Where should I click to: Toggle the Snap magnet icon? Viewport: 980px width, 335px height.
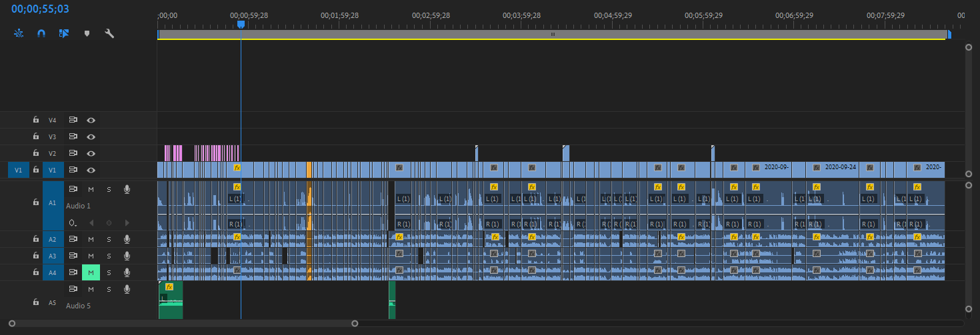coord(41,33)
